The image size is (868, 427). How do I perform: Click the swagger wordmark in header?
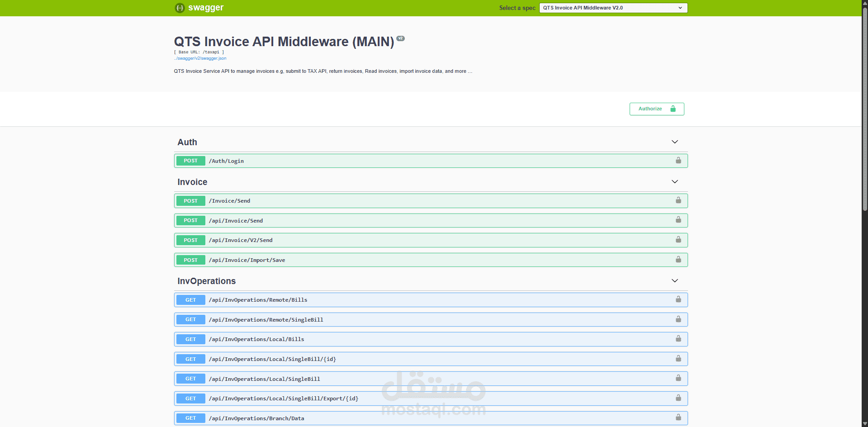coord(206,8)
